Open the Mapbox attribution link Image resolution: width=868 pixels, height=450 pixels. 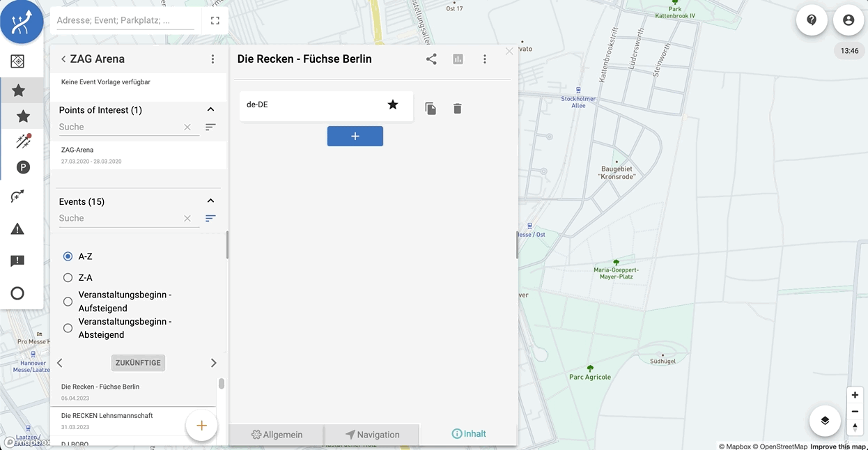pyautogui.click(x=735, y=447)
